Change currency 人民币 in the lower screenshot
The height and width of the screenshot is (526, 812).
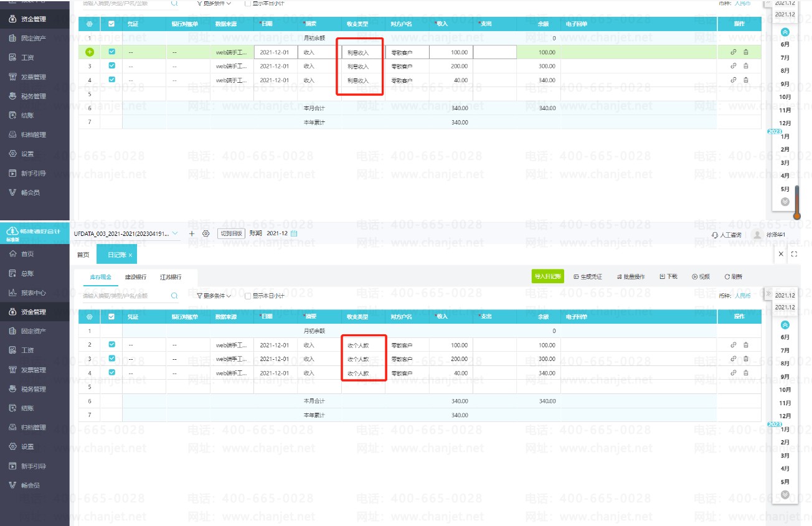coord(743,296)
